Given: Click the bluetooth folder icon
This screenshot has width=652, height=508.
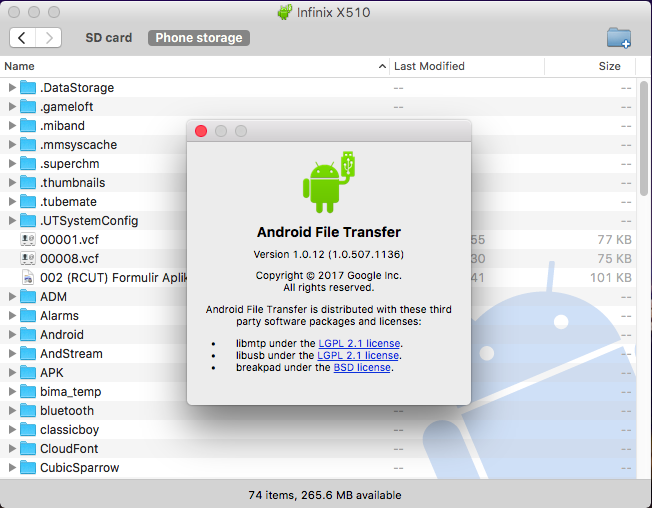Looking at the screenshot, I should [x=28, y=410].
